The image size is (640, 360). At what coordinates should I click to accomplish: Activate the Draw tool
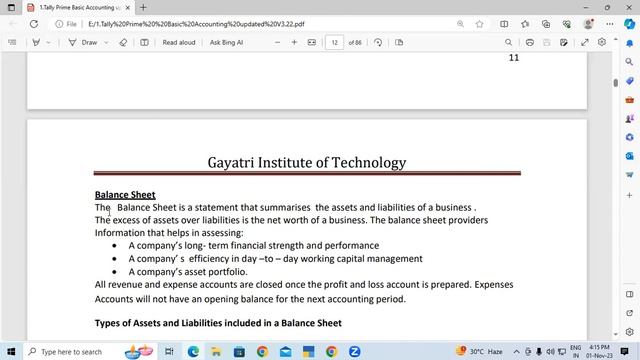[x=83, y=42]
